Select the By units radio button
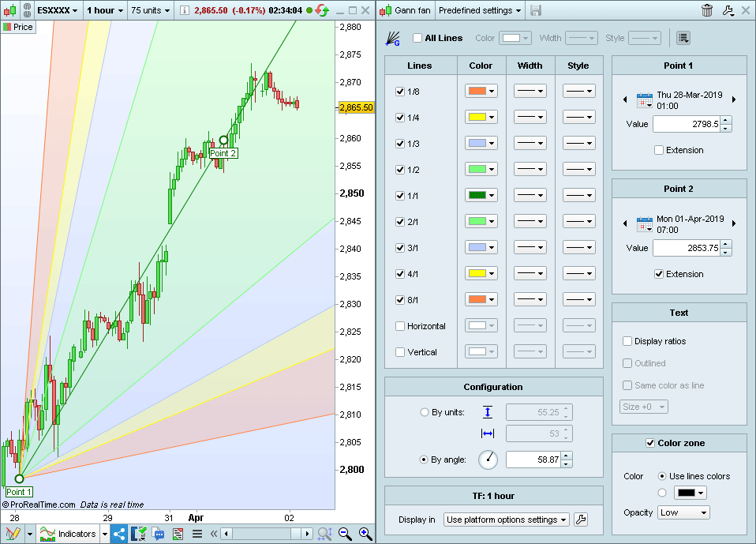The image size is (756, 544). click(425, 412)
